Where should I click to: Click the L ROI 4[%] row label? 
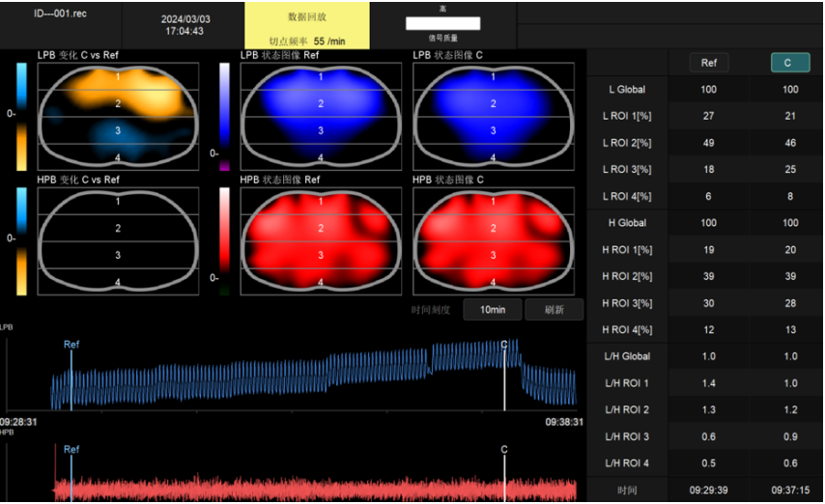coord(627,196)
